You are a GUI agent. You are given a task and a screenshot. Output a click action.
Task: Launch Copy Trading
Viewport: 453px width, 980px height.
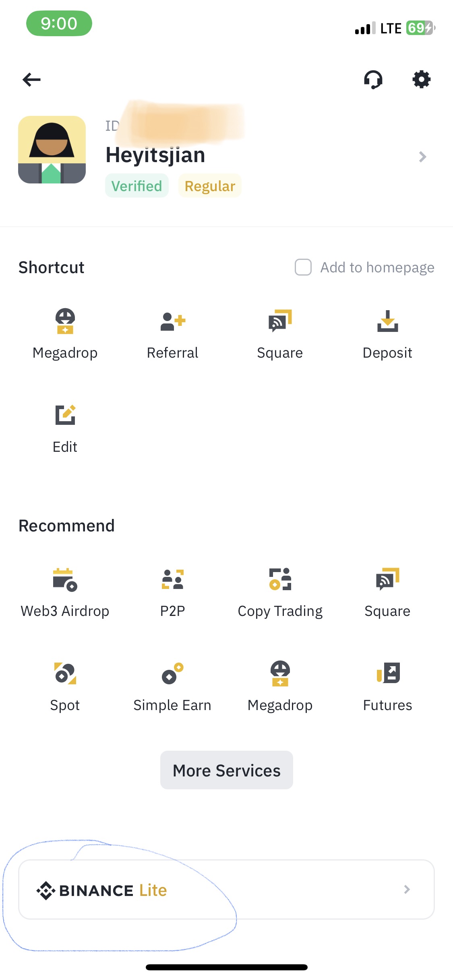point(280,579)
